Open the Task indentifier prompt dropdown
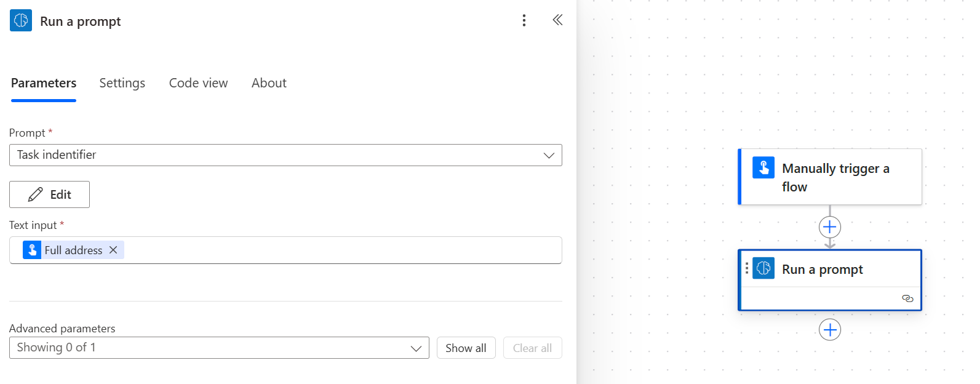Image resolution: width=980 pixels, height=384 pixels. [548, 155]
